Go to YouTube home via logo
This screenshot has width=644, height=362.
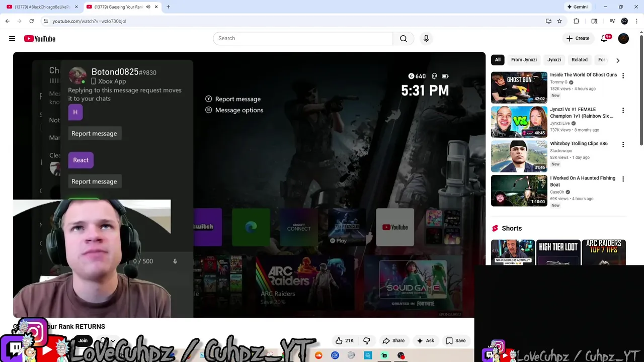(x=40, y=39)
